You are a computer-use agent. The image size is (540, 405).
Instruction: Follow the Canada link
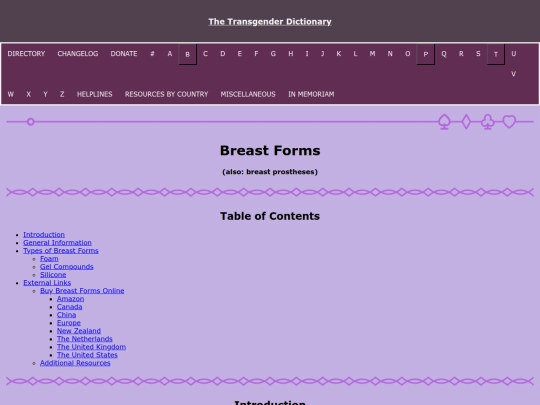point(69,307)
